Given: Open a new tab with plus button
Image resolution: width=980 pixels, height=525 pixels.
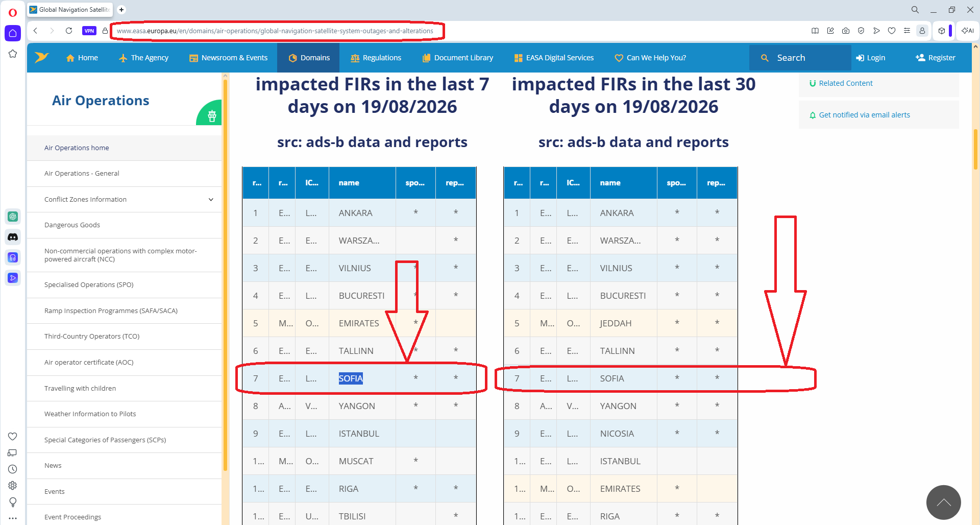Looking at the screenshot, I should pyautogui.click(x=121, y=10).
